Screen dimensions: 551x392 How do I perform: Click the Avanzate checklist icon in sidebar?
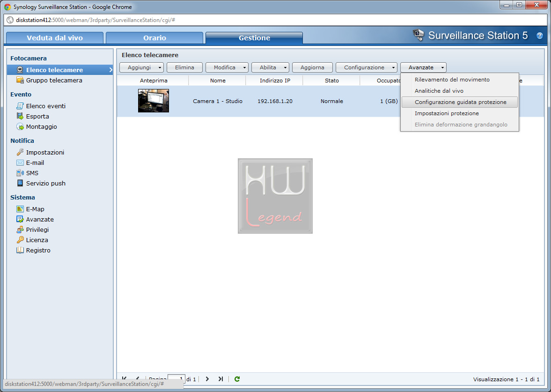(x=20, y=219)
